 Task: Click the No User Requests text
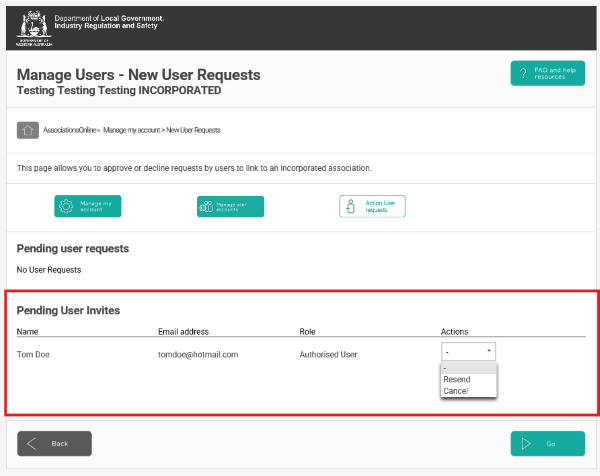[x=49, y=270]
